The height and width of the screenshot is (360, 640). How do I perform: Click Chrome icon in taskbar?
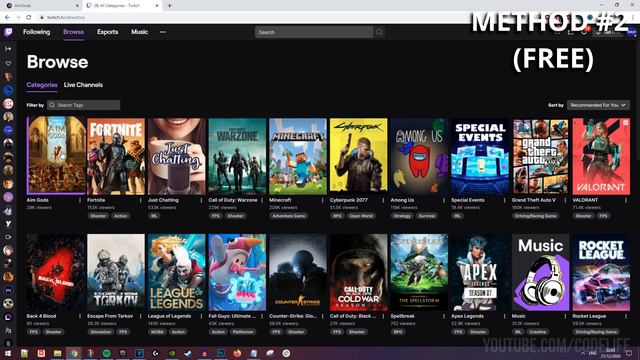pos(73,353)
